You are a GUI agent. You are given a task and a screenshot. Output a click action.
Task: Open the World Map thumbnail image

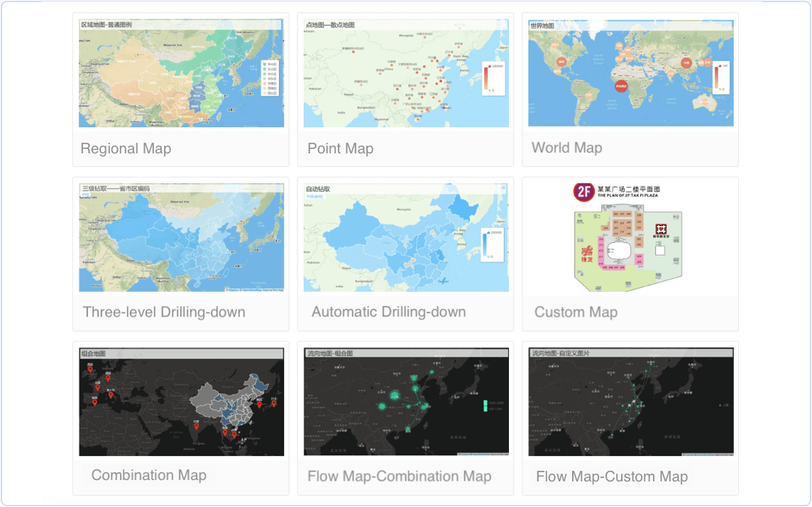tap(631, 73)
